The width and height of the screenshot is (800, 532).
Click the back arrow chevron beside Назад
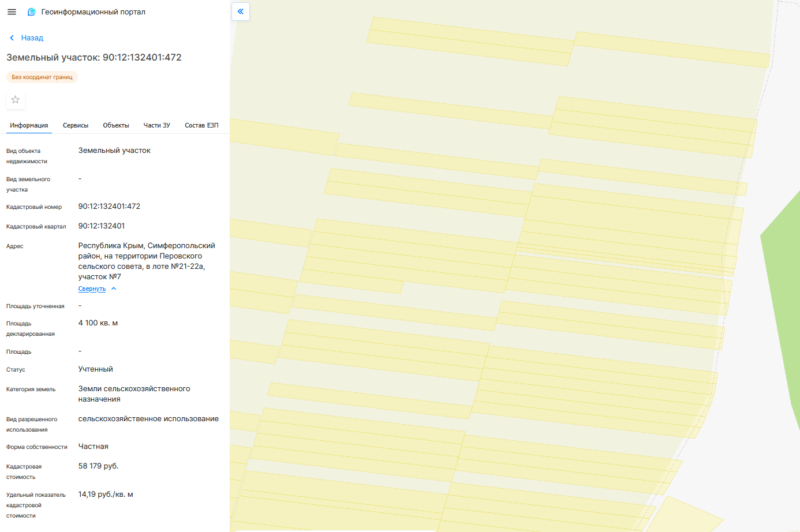point(12,38)
